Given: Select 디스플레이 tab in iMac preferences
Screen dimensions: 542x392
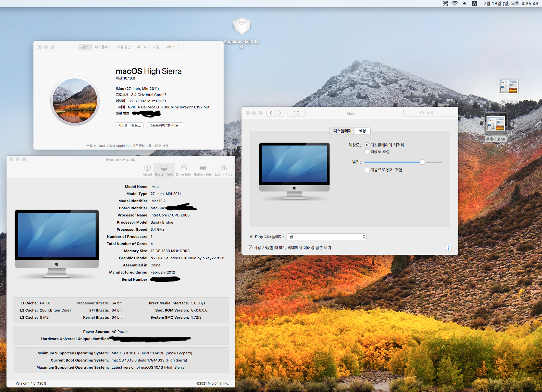Looking at the screenshot, I should pos(342,131).
